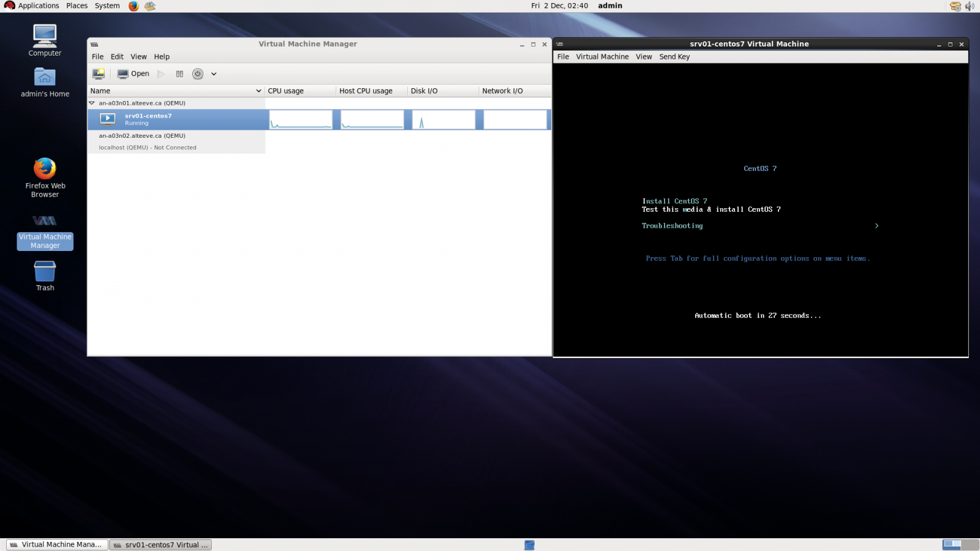The height and width of the screenshot is (551, 980).
Task: Open the Send Key menu
Action: point(674,56)
